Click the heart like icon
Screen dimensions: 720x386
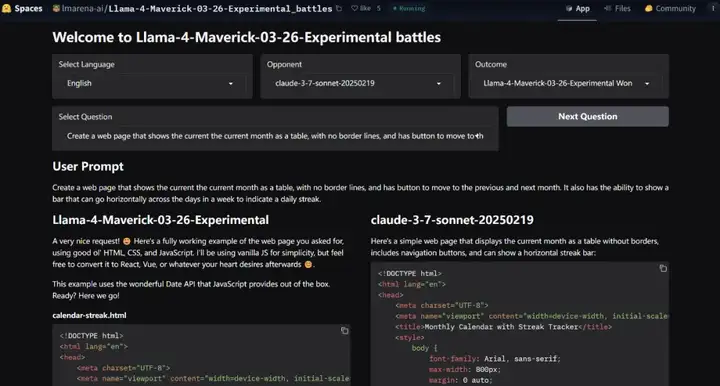[354, 8]
